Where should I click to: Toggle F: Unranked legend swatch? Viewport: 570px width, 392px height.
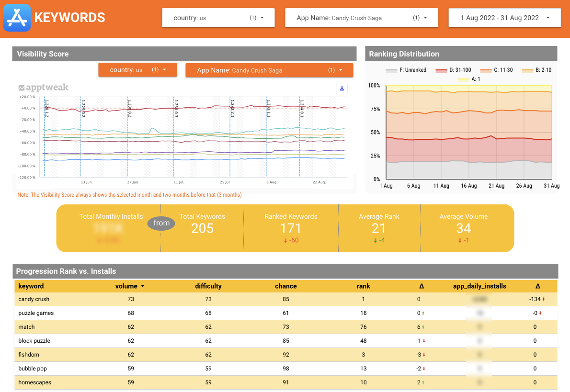[391, 70]
